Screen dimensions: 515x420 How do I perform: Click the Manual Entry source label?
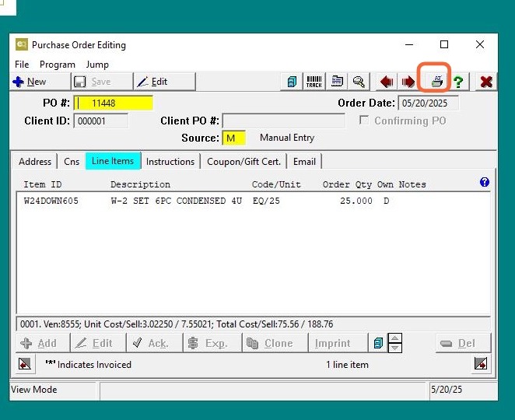(x=287, y=138)
